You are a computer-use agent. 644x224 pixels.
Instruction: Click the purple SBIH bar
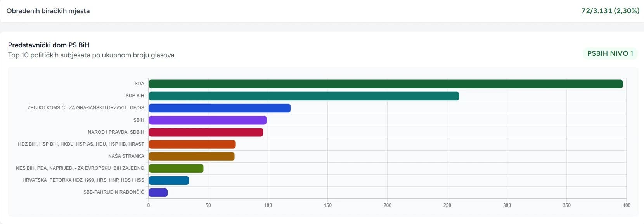point(208,120)
